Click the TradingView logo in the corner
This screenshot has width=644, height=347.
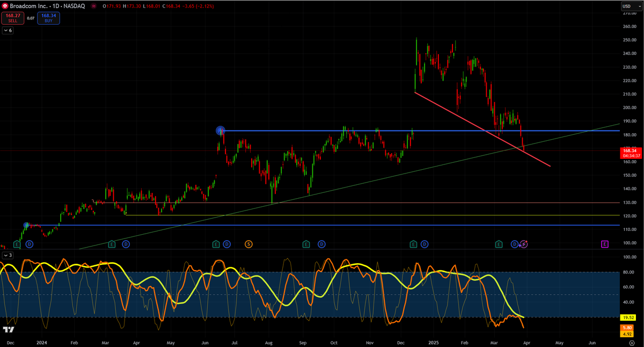pyautogui.click(x=9, y=329)
